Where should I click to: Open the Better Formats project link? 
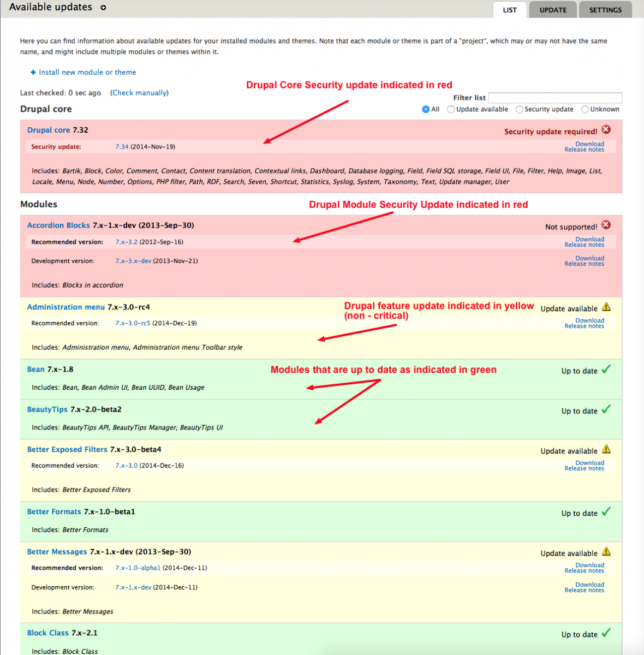[x=54, y=511]
